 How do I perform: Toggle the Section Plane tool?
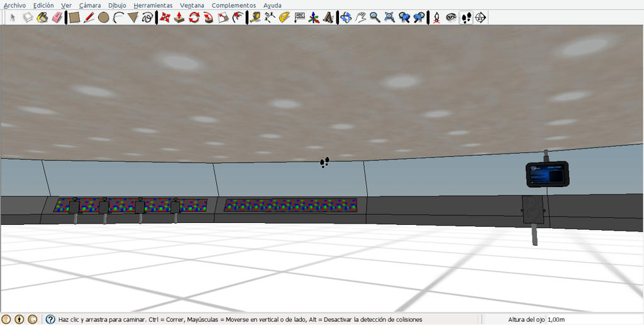[480, 17]
